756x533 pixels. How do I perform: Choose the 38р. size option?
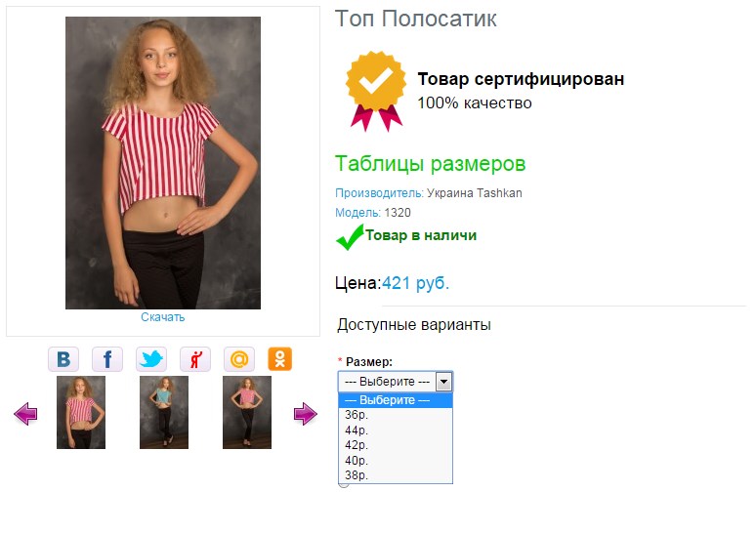point(356,475)
